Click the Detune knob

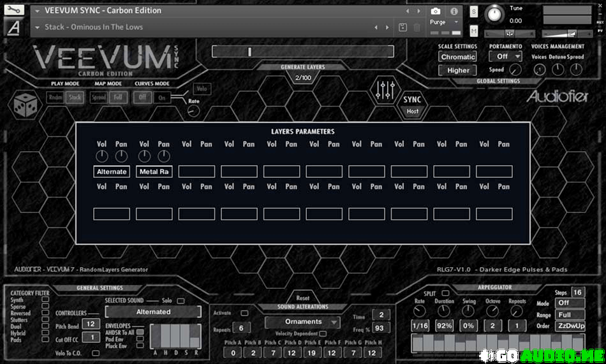pyautogui.click(x=558, y=70)
